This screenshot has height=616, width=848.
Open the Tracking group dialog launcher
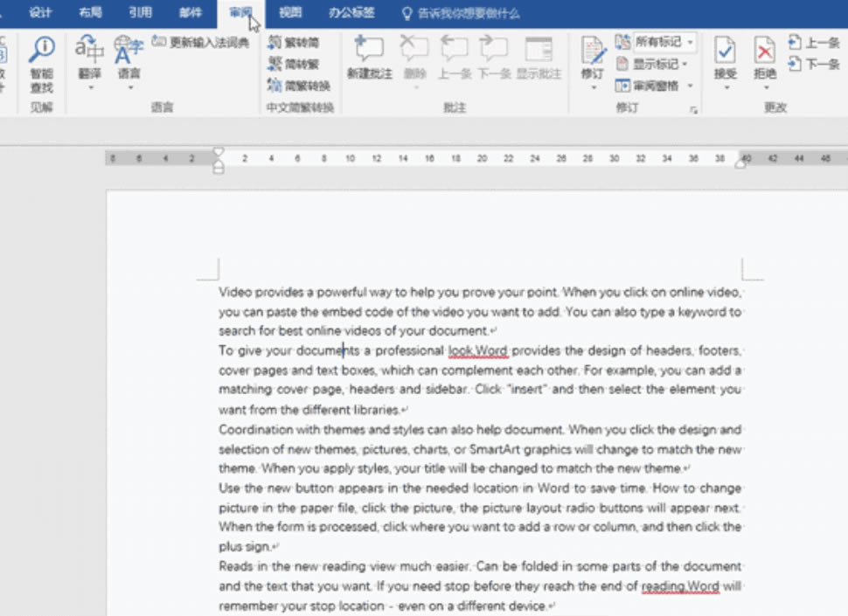click(x=694, y=110)
